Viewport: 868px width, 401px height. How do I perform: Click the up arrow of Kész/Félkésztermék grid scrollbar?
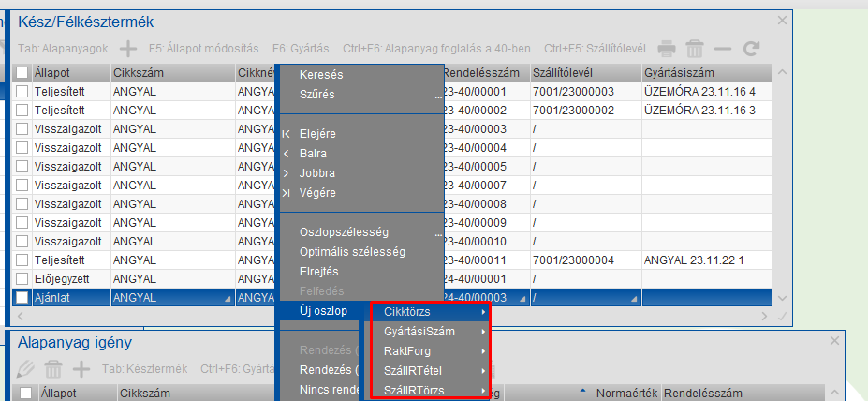pyautogui.click(x=782, y=72)
